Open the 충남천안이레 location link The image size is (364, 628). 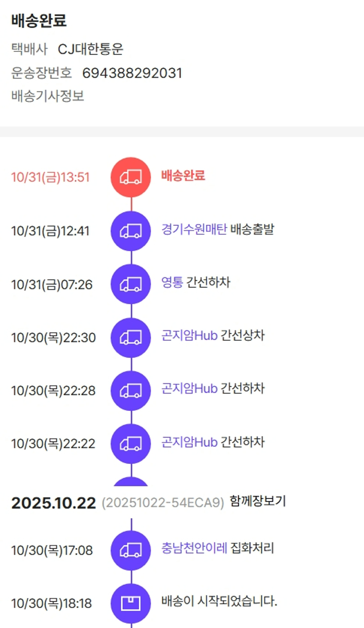pos(194,548)
